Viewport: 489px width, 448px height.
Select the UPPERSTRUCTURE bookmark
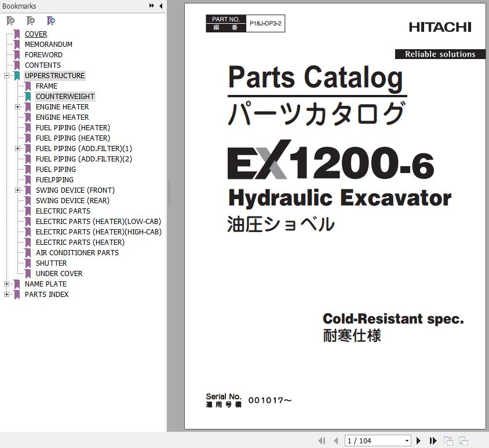(54, 76)
